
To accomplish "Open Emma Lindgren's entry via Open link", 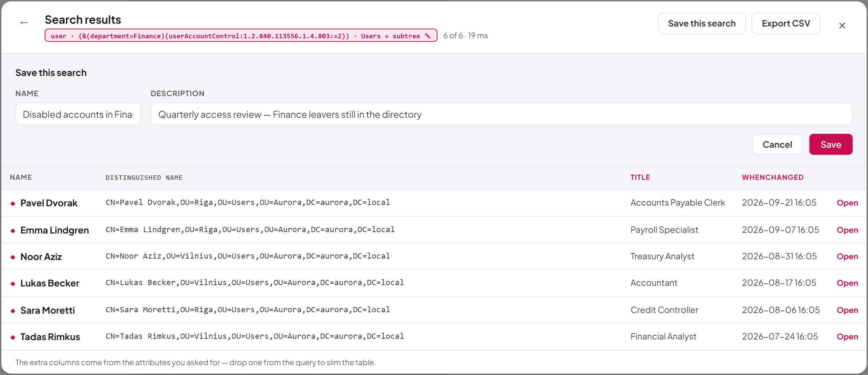I will pos(847,230).
